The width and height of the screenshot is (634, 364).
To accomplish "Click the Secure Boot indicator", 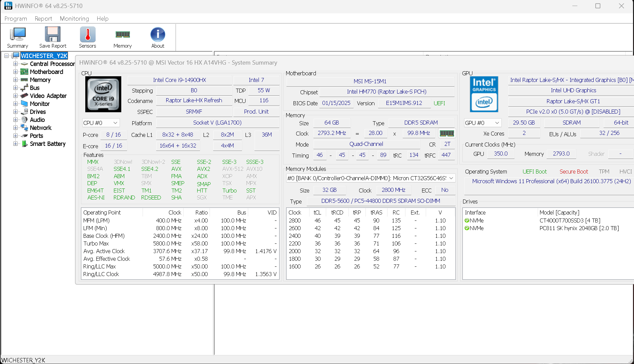I will pyautogui.click(x=574, y=172).
